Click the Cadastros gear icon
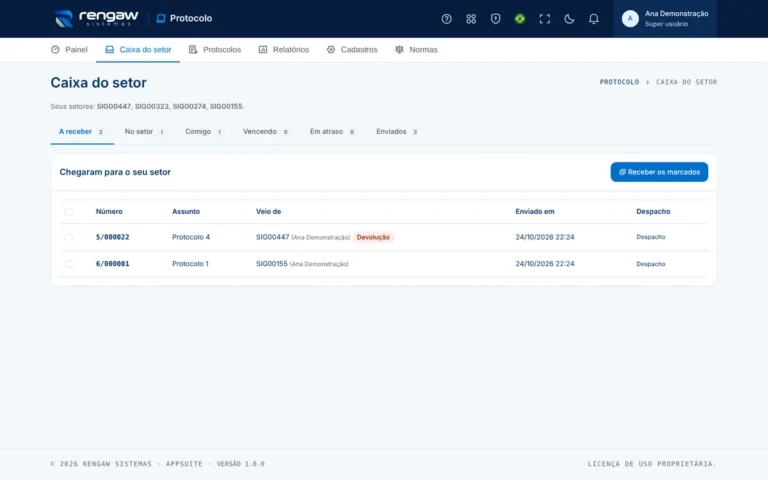The image size is (768, 480). [x=331, y=49]
